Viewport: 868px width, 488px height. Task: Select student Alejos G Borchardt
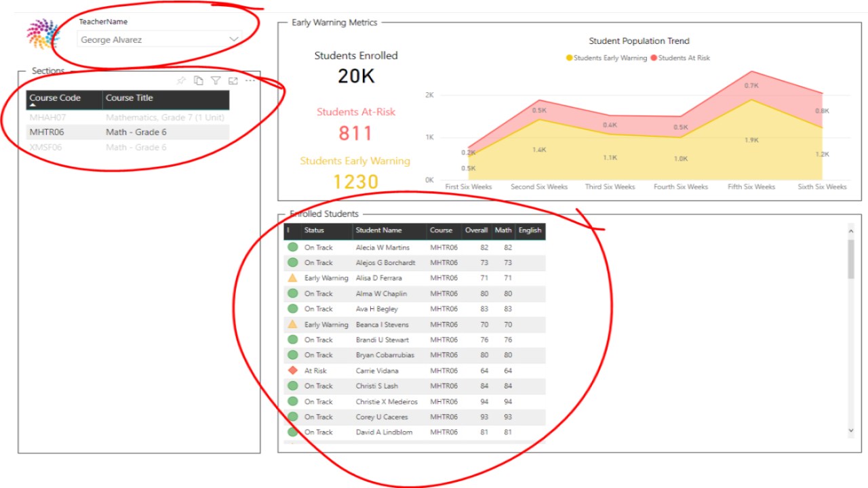click(x=385, y=263)
